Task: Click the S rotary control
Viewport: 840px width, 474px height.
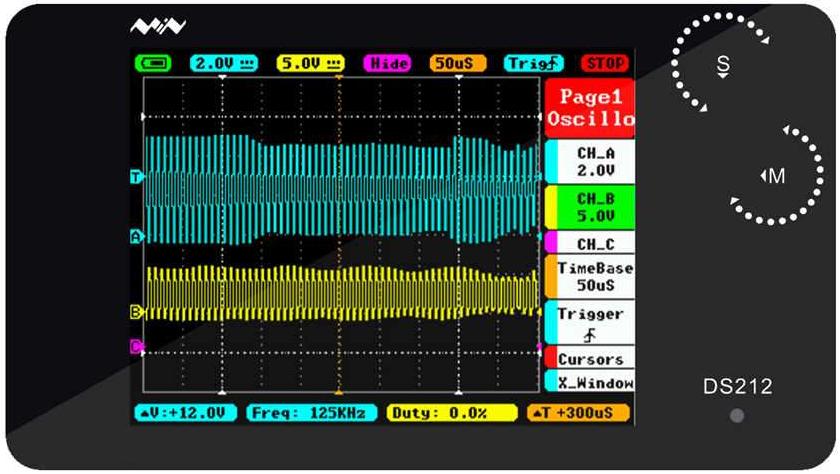Action: tap(722, 63)
